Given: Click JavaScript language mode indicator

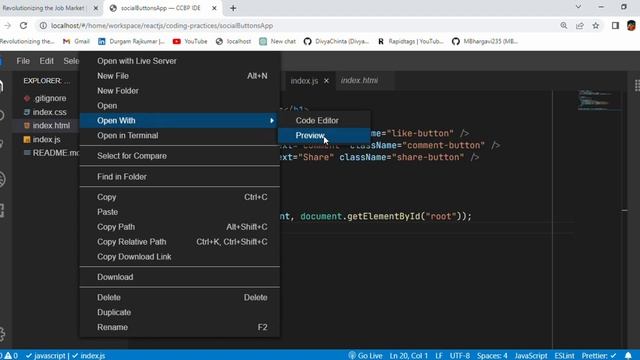Looking at the screenshot, I should (x=531, y=356).
